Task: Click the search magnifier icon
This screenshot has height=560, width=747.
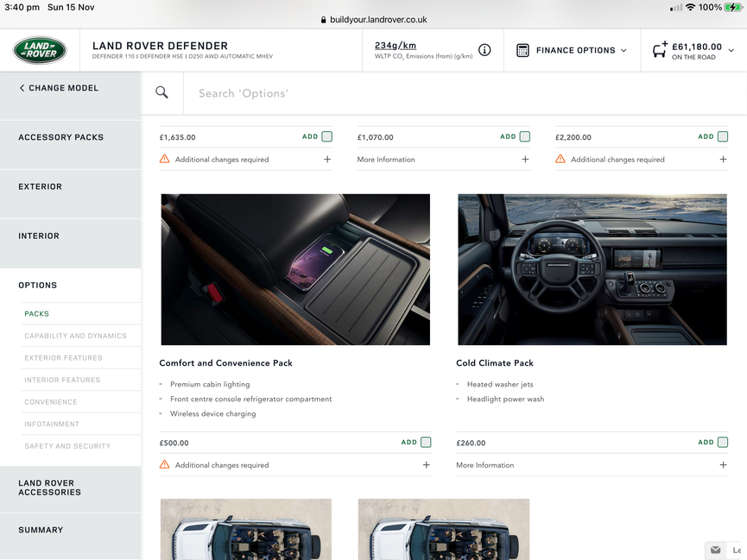Action: [x=162, y=92]
